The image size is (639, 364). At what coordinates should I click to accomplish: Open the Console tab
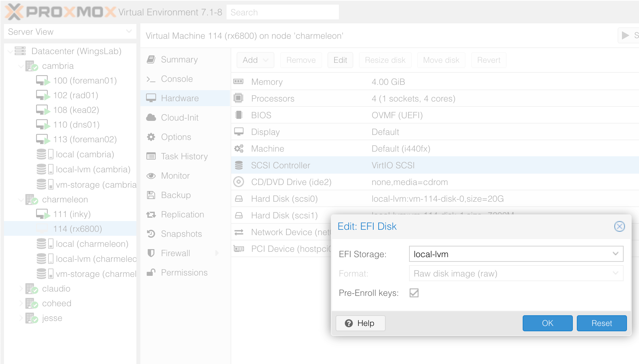coord(185,79)
